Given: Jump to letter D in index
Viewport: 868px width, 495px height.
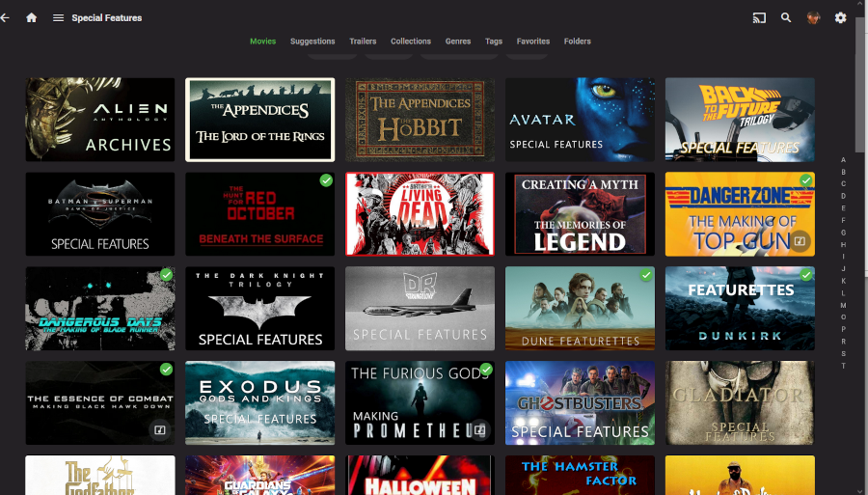Looking at the screenshot, I should [843, 196].
